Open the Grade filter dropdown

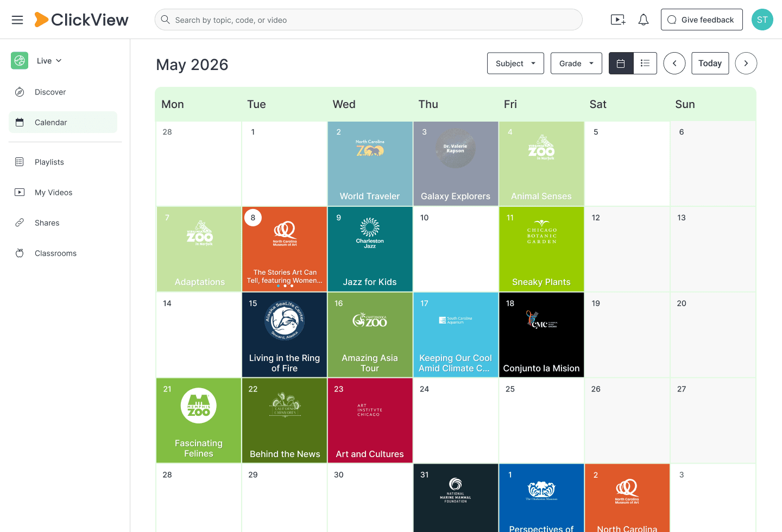click(x=576, y=64)
